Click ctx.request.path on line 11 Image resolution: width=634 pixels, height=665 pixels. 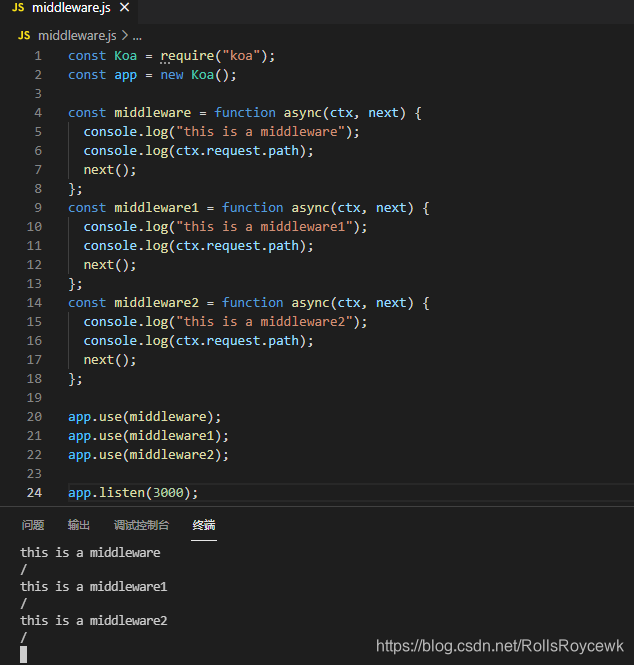237,246
